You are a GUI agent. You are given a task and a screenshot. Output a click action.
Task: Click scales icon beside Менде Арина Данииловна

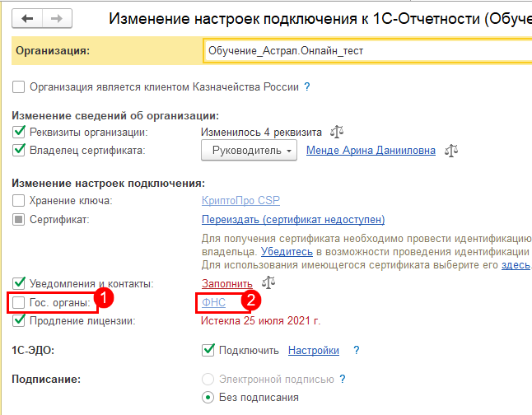pos(451,151)
